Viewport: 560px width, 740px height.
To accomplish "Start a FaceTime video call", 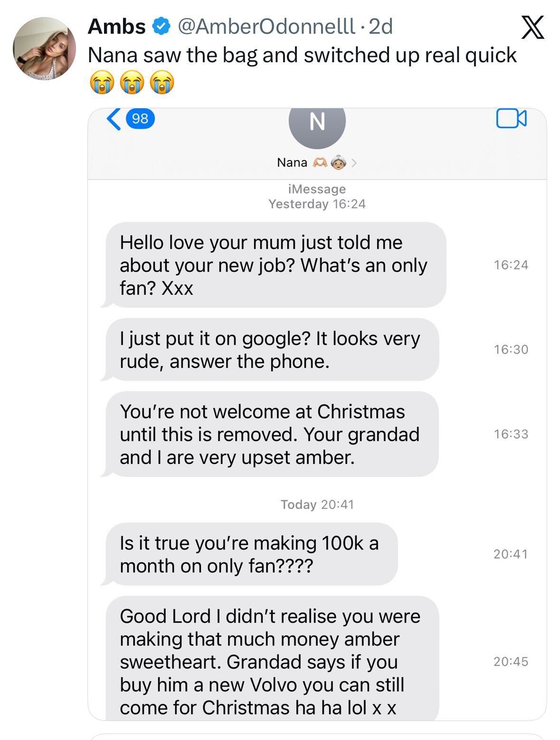I will (511, 119).
